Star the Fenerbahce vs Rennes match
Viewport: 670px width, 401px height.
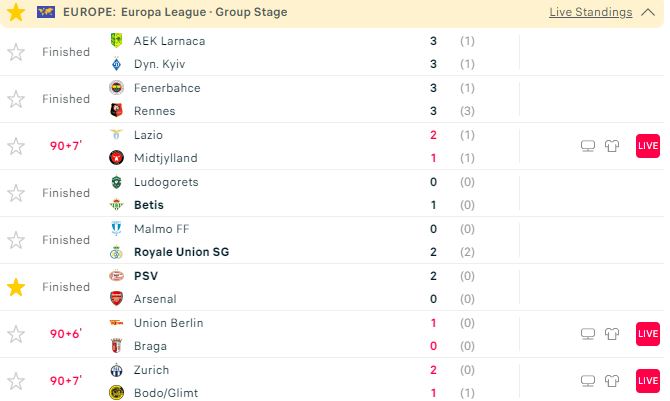click(15, 99)
